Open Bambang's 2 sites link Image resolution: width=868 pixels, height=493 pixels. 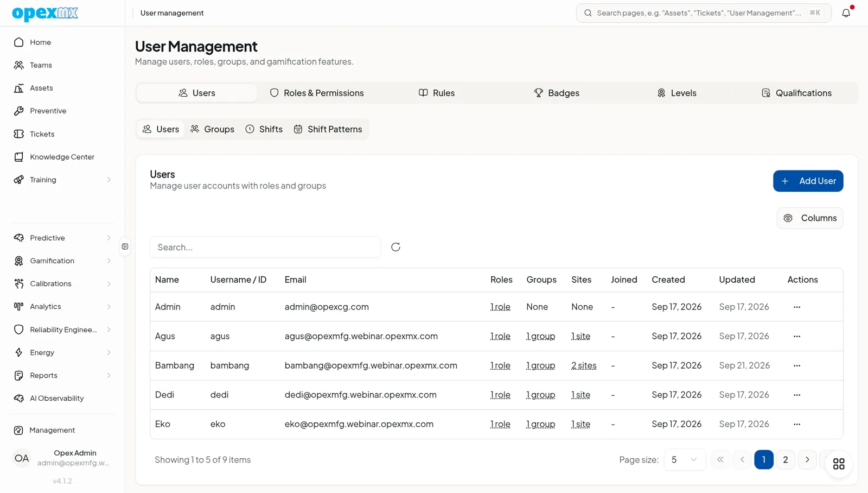(x=584, y=366)
